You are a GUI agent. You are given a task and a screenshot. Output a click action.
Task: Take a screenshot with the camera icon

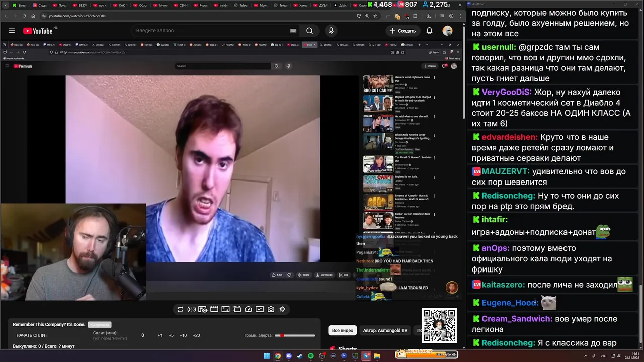(x=271, y=309)
